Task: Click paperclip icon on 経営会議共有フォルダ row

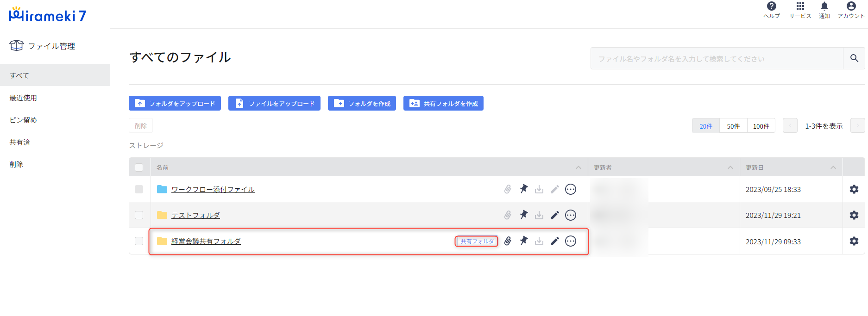Action: (x=508, y=241)
